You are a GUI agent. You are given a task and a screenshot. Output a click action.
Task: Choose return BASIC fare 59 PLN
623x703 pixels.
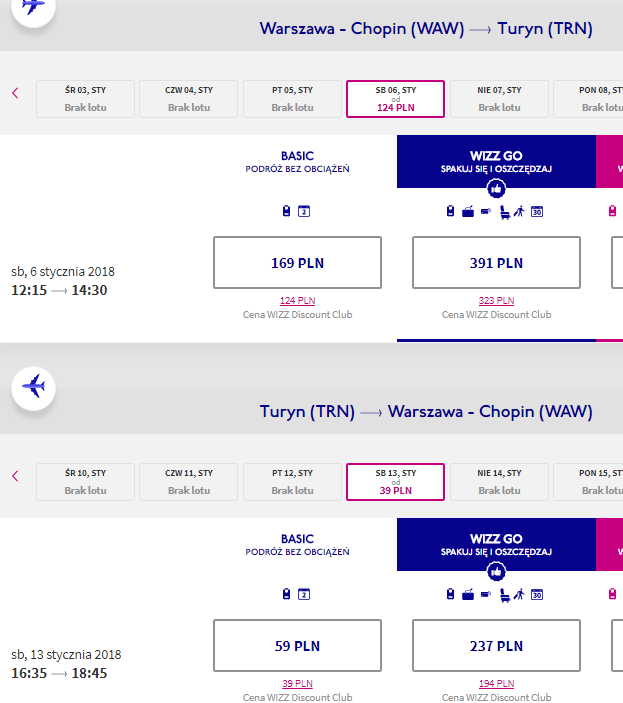pos(298,646)
